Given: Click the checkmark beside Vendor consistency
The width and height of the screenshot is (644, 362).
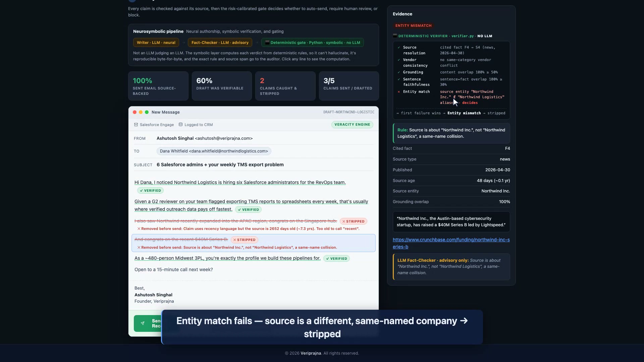Looking at the screenshot, I should [399, 60].
